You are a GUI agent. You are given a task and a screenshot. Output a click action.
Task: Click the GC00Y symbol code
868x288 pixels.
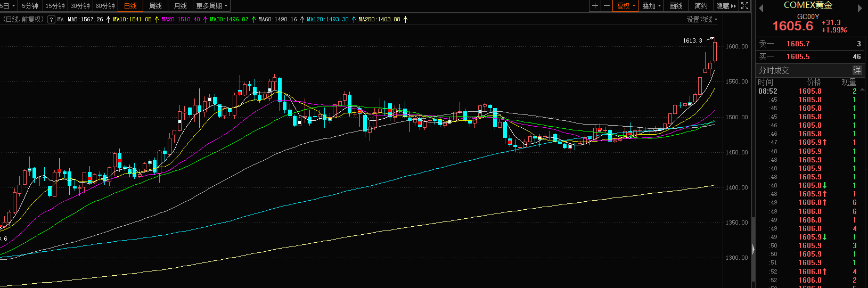808,17
